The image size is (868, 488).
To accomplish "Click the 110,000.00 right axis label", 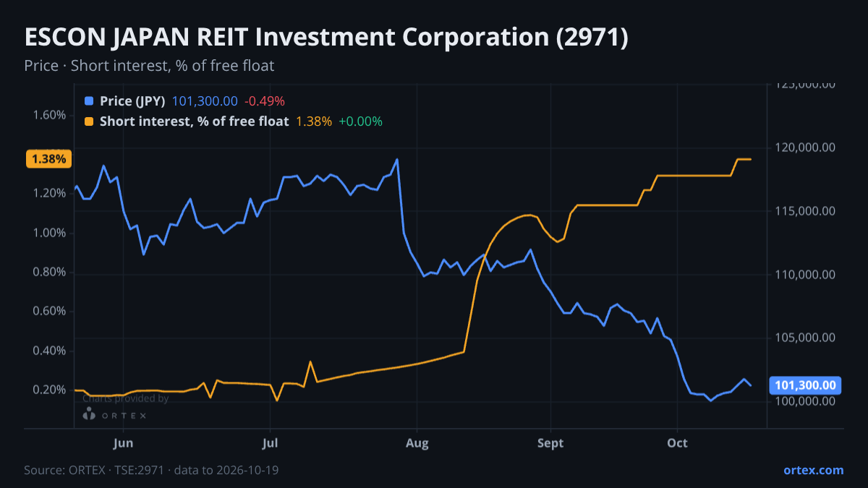I will point(805,275).
